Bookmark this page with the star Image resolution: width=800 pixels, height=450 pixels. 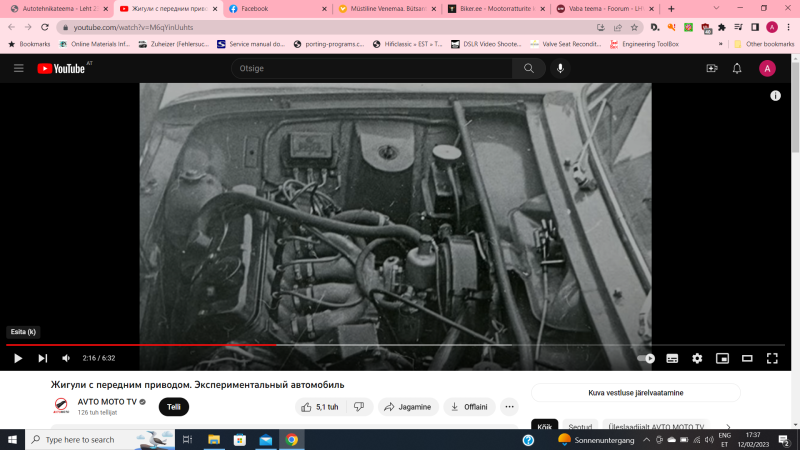[x=634, y=28]
